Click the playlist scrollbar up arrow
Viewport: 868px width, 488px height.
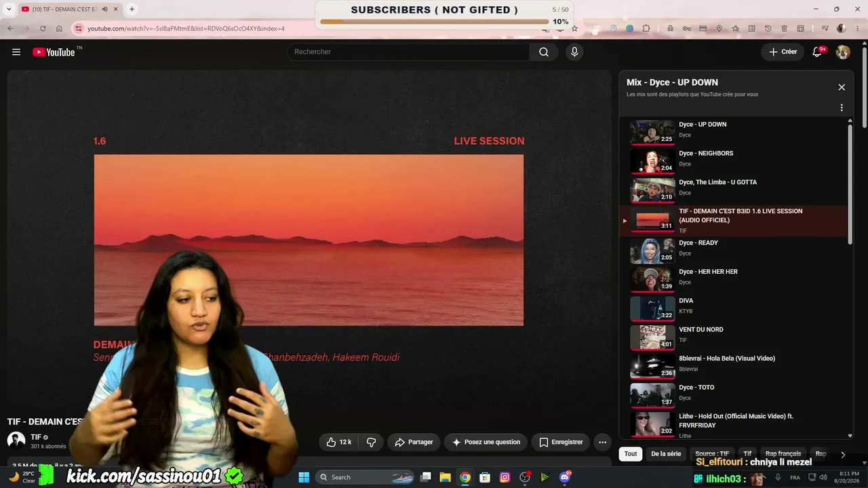point(850,121)
